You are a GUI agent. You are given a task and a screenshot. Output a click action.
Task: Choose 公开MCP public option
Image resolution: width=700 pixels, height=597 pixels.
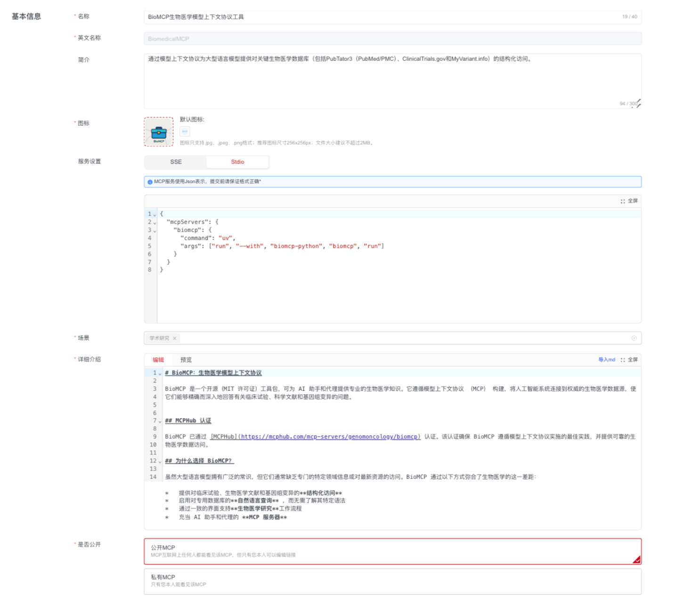pos(392,551)
